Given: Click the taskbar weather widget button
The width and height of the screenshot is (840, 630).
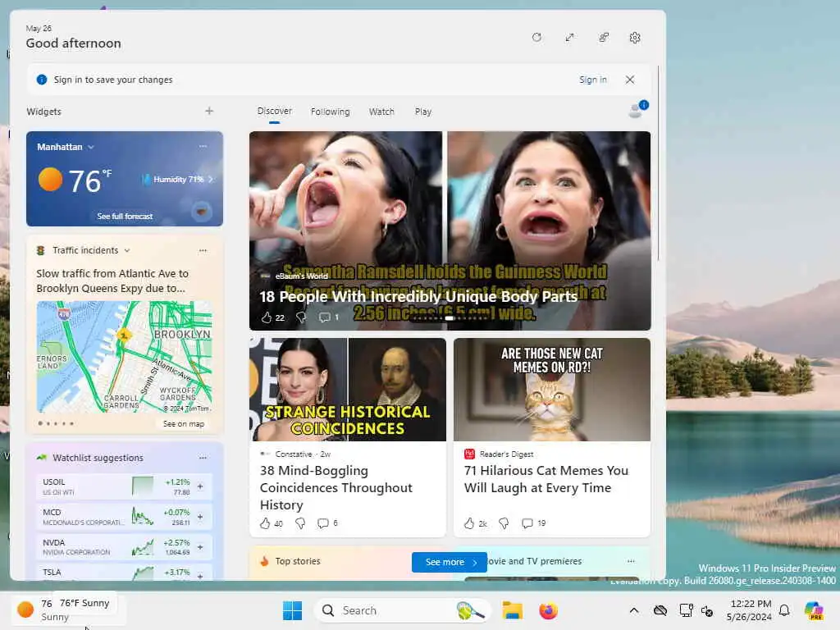Looking at the screenshot, I should 69,610.
